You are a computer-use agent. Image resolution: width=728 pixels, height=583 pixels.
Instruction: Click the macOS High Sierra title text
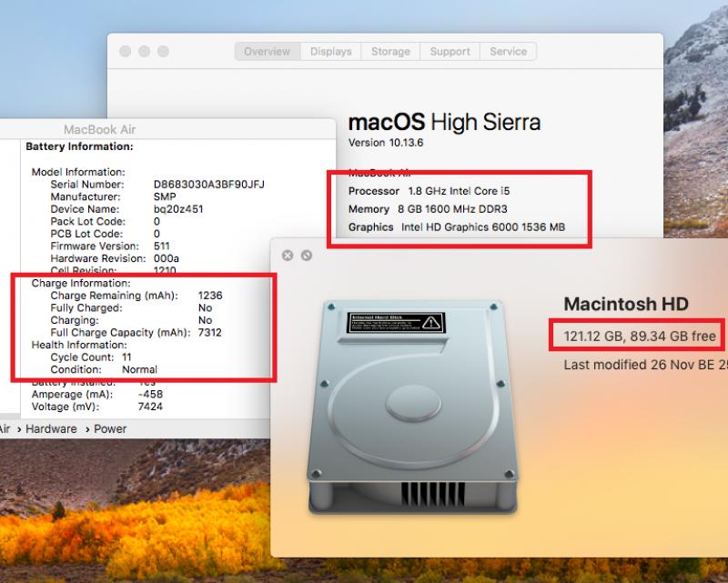[x=444, y=123]
